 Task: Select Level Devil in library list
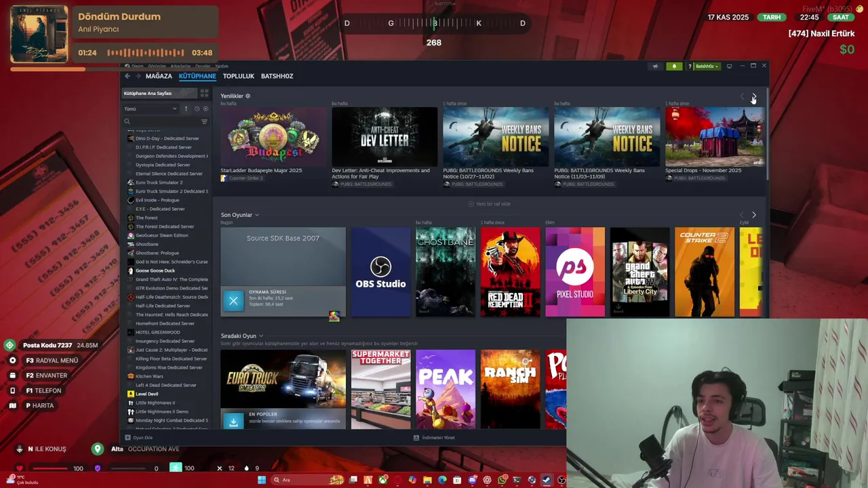(x=146, y=394)
